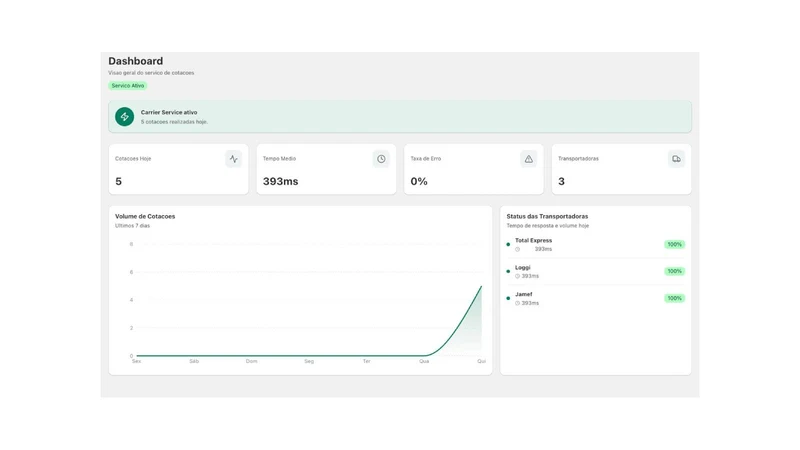Click the Tempo Medio label
Image resolution: width=800 pixels, height=450 pixels.
[279, 159]
